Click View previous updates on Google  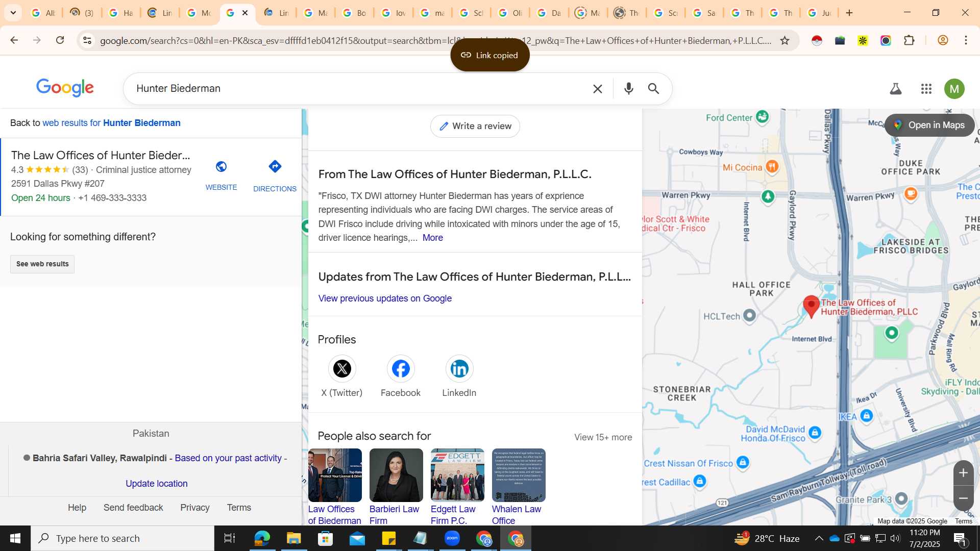[x=385, y=298]
